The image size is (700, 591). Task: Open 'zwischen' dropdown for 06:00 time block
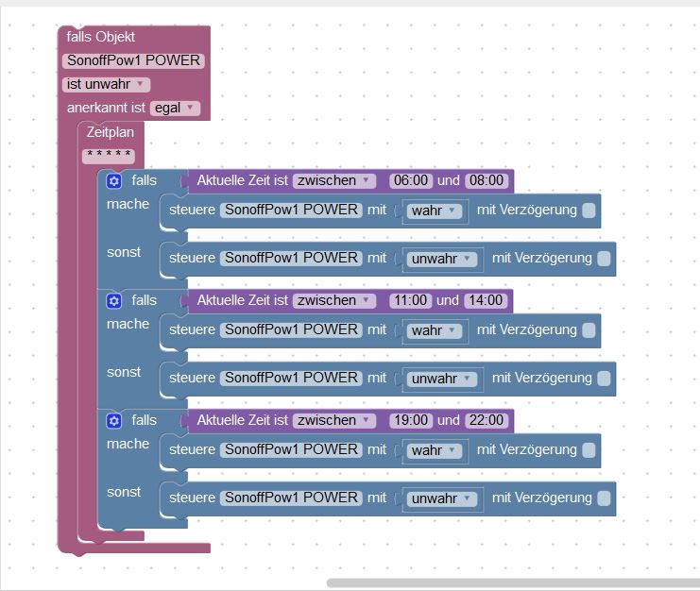(x=334, y=180)
